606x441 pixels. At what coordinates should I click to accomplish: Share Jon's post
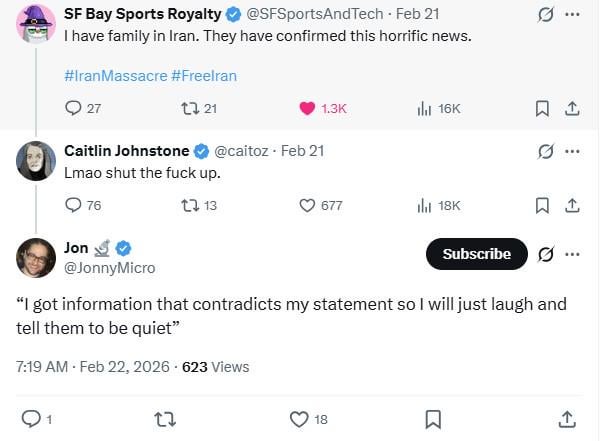point(566,419)
